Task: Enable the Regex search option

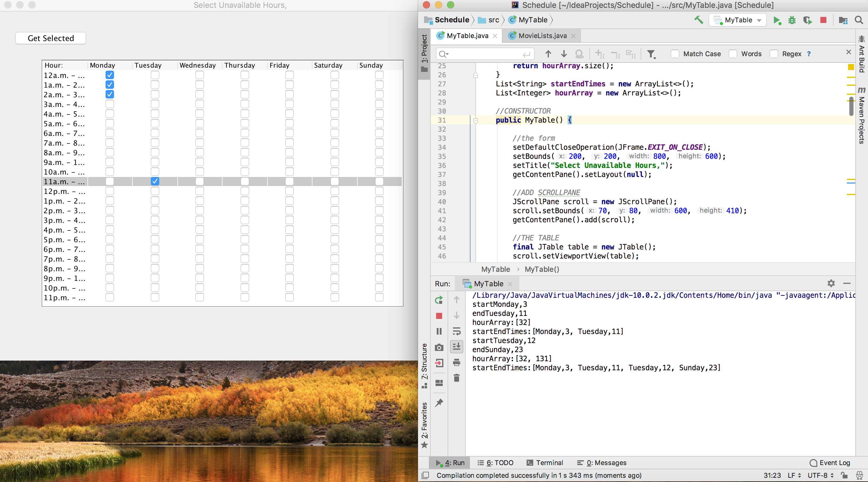Action: tap(774, 54)
